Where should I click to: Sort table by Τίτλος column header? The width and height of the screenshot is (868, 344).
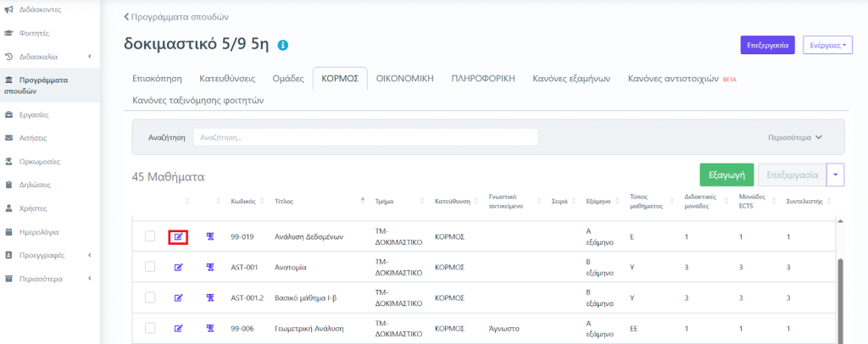click(x=284, y=202)
